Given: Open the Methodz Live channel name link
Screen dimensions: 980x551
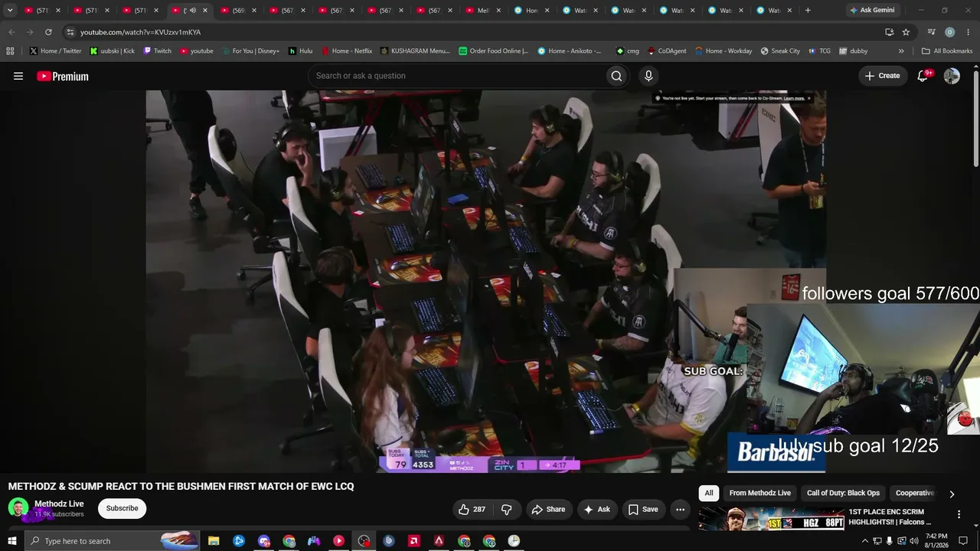Looking at the screenshot, I should pyautogui.click(x=59, y=504).
